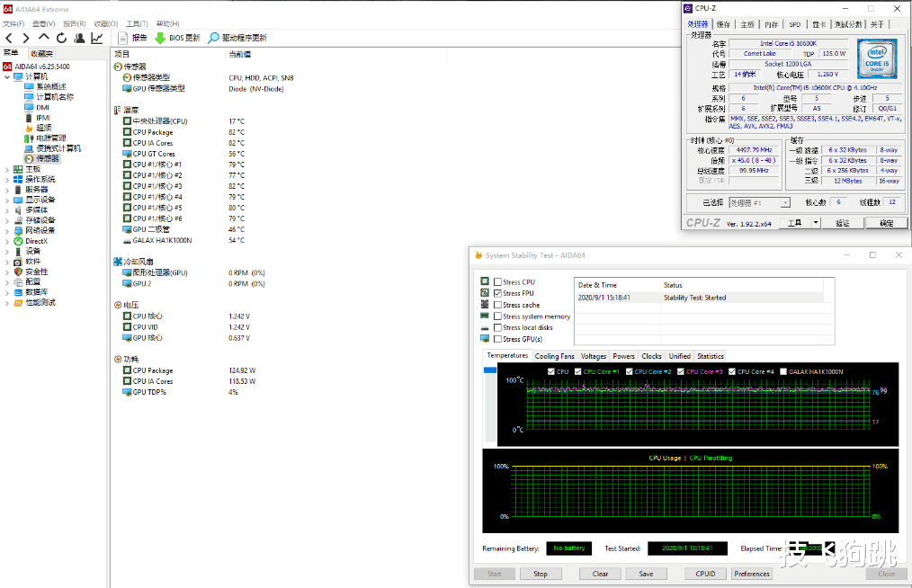912x588 pixels.
Task: Switch to the 缓存 tab in CPU-Z
Action: [723, 24]
